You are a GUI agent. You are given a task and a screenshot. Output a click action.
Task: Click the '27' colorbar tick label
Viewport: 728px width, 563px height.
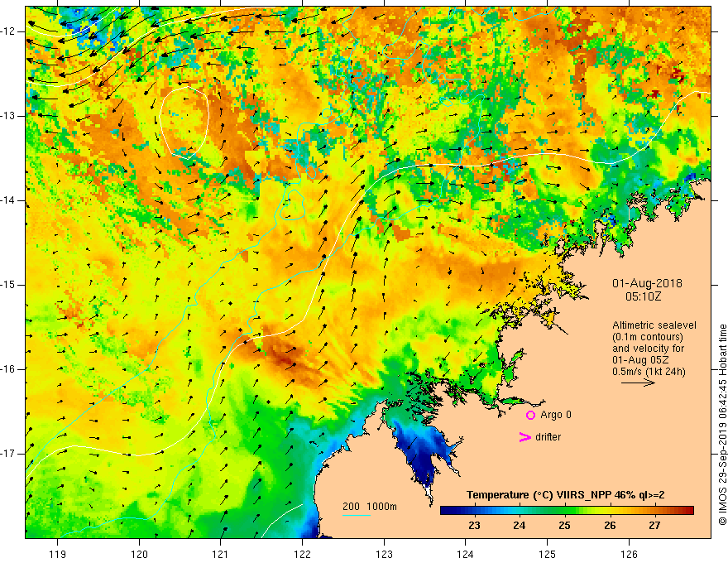pyautogui.click(x=654, y=526)
